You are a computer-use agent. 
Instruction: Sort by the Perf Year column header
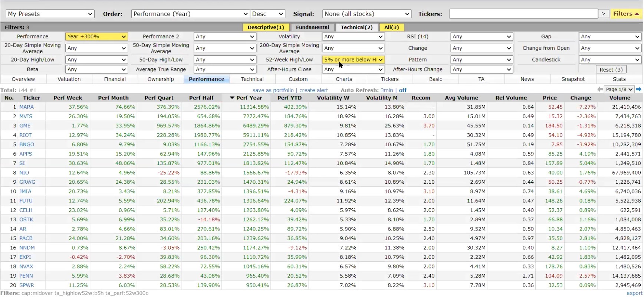point(246,98)
